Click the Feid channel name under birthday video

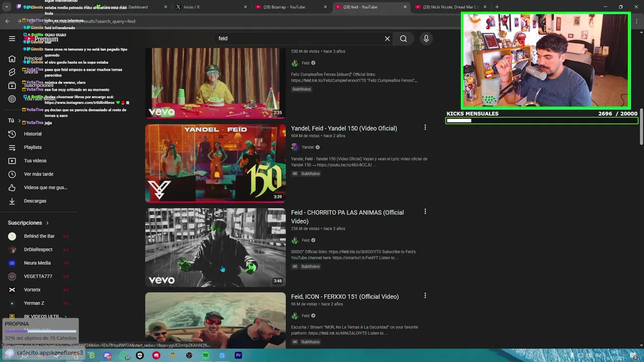click(x=305, y=63)
